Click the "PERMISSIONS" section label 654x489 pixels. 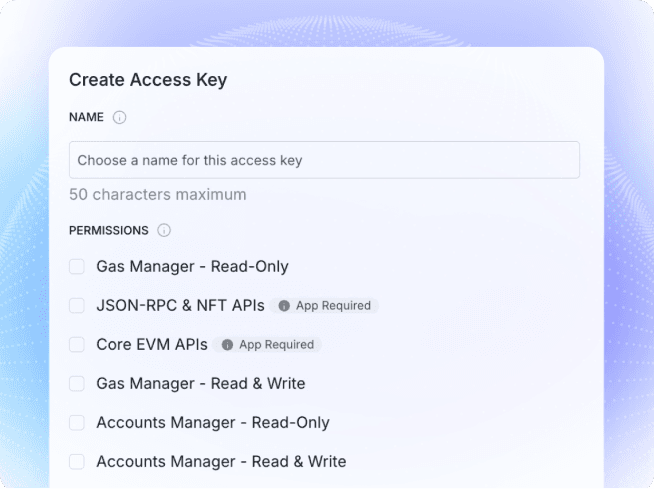pyautogui.click(x=108, y=230)
